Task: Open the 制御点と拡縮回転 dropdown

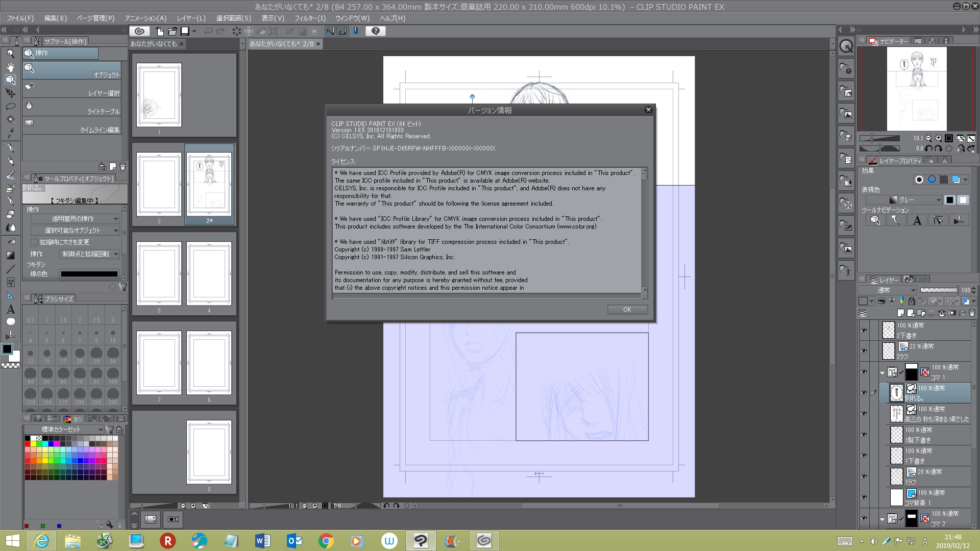Action: click(89, 254)
